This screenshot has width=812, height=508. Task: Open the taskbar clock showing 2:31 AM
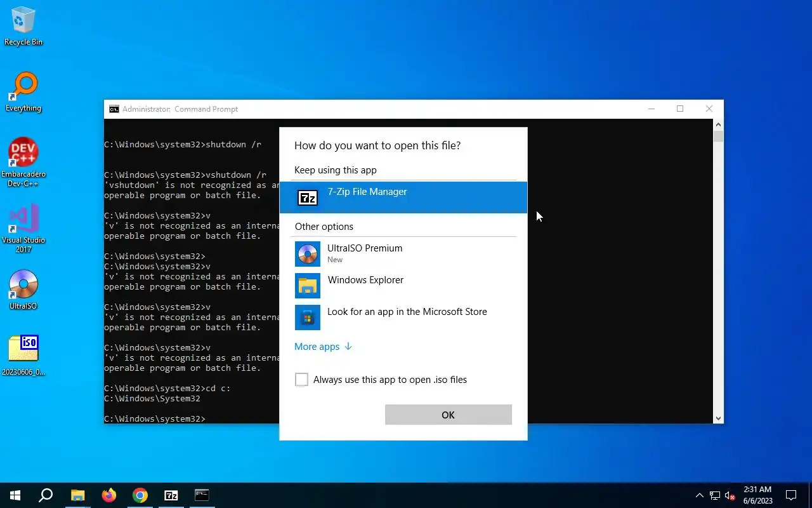(x=757, y=495)
